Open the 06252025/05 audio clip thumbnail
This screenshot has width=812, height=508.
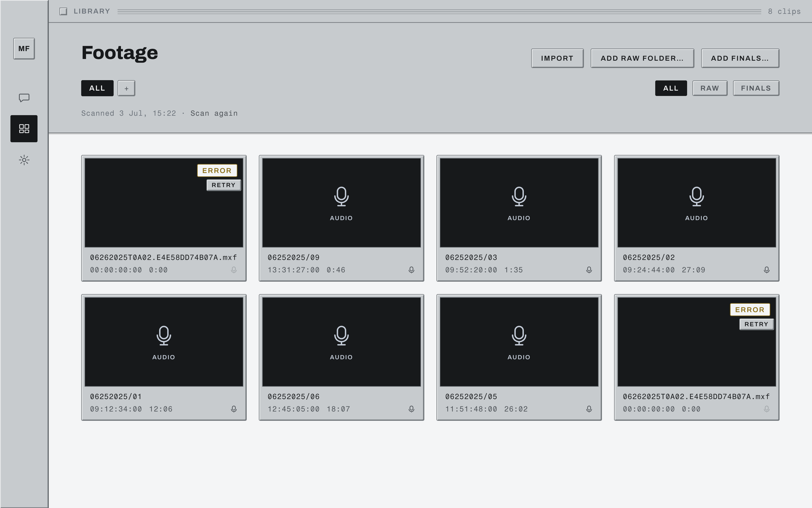(519, 342)
